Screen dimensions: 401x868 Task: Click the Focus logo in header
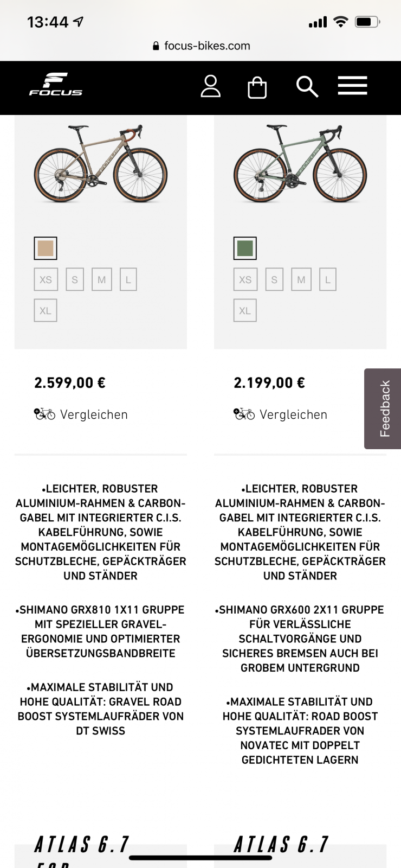(x=56, y=85)
